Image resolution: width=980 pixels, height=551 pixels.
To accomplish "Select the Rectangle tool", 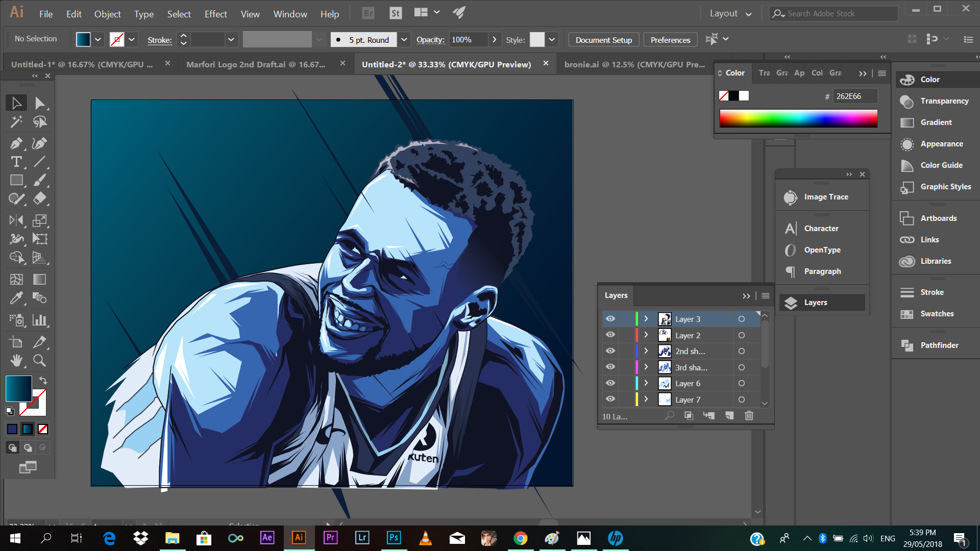I will (x=16, y=180).
